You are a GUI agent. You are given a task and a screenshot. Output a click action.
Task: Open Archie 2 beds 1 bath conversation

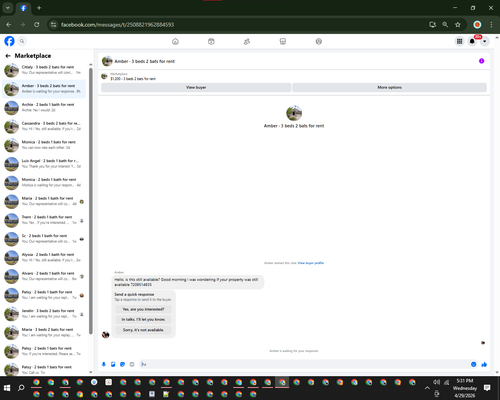(44, 107)
